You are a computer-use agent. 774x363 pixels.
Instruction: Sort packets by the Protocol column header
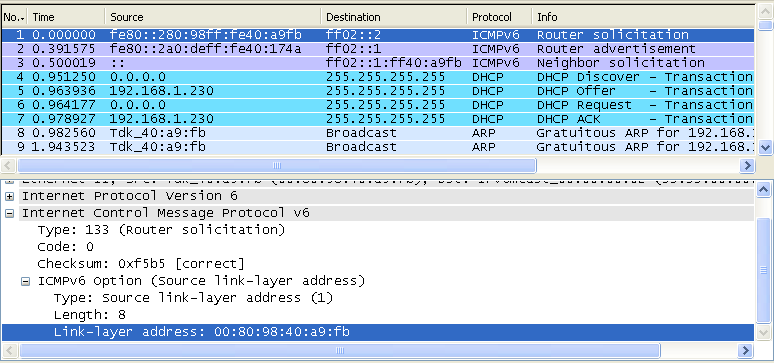pyautogui.click(x=499, y=17)
